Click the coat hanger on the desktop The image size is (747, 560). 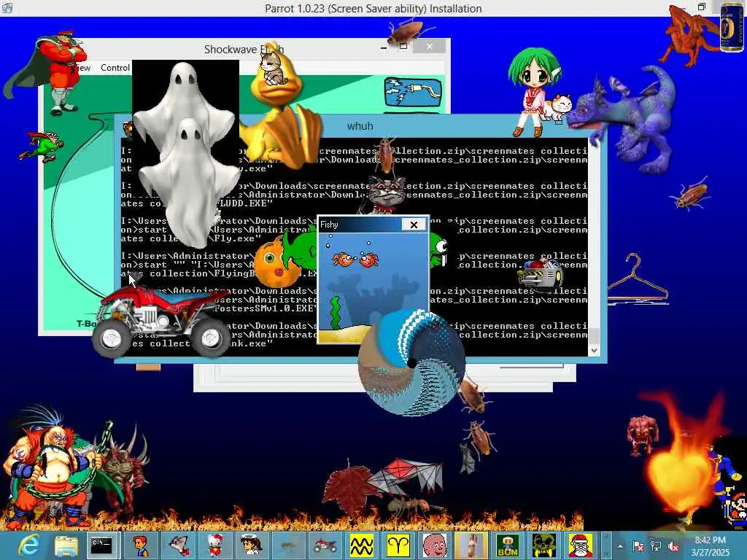638,279
